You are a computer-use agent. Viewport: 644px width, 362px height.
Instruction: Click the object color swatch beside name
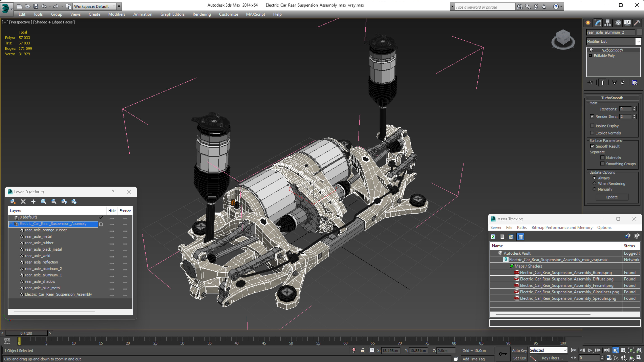(639, 32)
